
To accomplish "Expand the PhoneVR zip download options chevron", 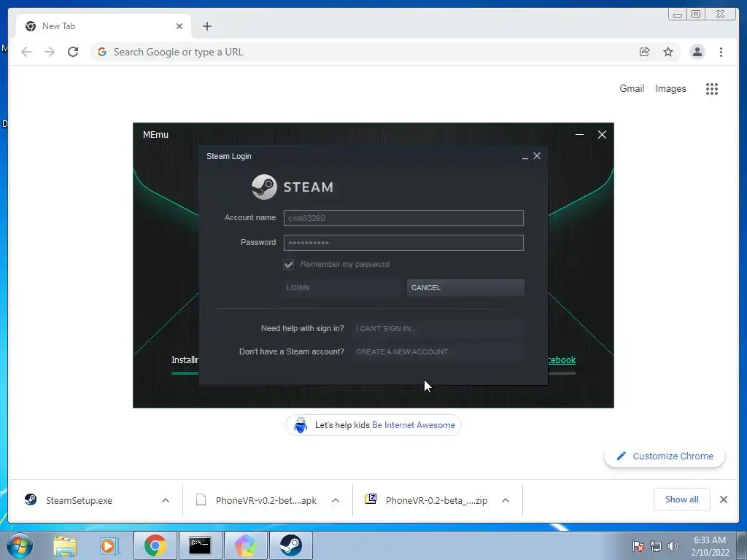I will (506, 500).
